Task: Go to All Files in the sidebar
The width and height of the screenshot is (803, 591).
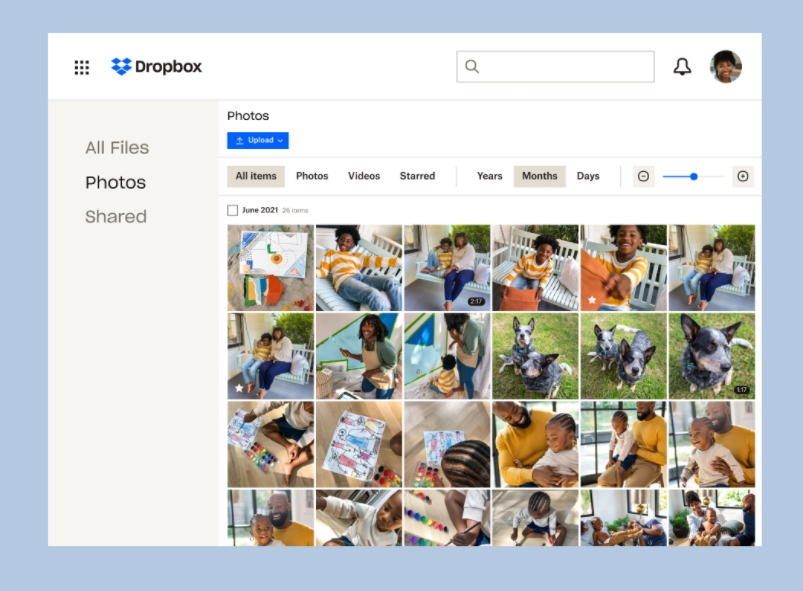Action: click(x=117, y=147)
